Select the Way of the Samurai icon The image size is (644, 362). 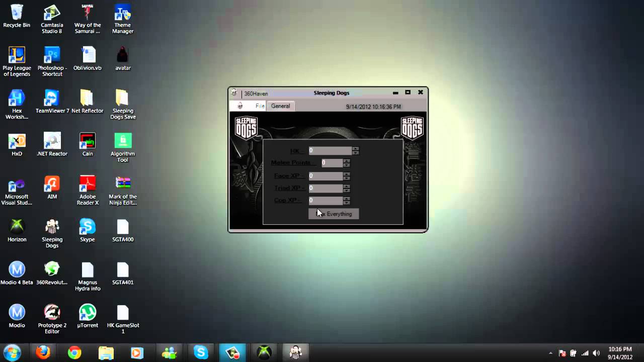coord(88,19)
